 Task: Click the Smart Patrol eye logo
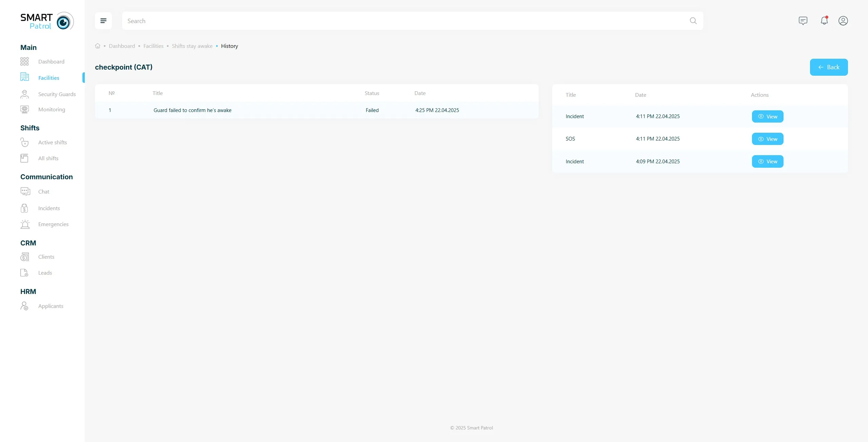[64, 21]
